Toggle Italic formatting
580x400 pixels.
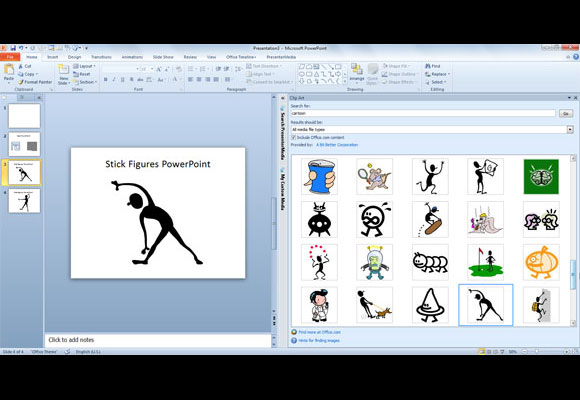[x=114, y=80]
